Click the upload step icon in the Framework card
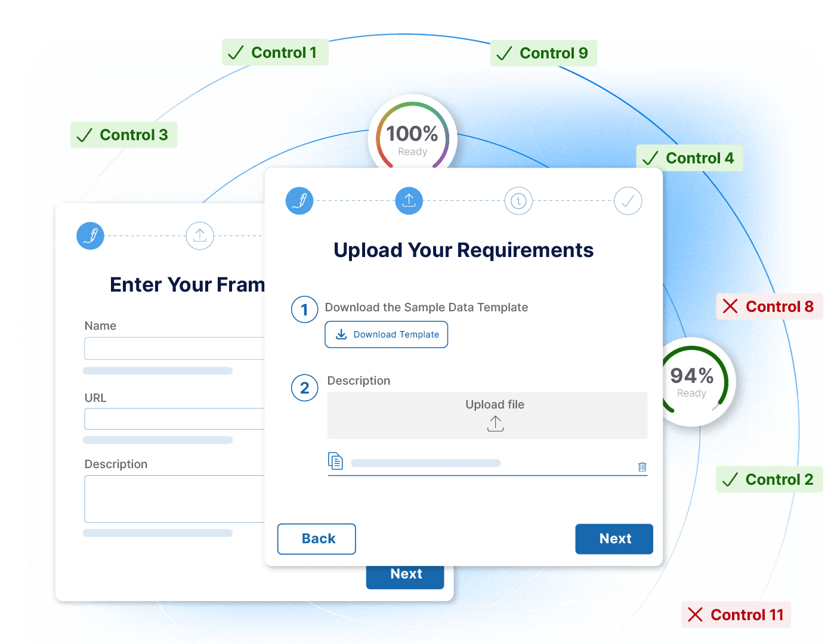The height and width of the screenshot is (644, 831). click(200, 236)
